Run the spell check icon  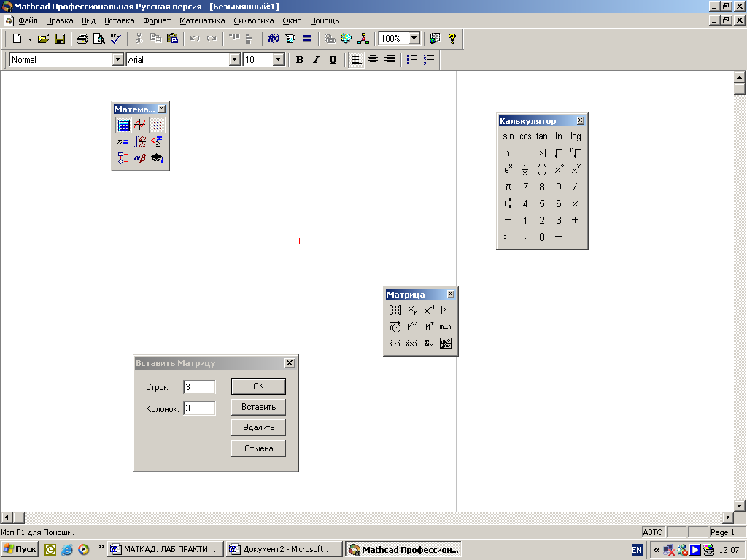click(115, 39)
